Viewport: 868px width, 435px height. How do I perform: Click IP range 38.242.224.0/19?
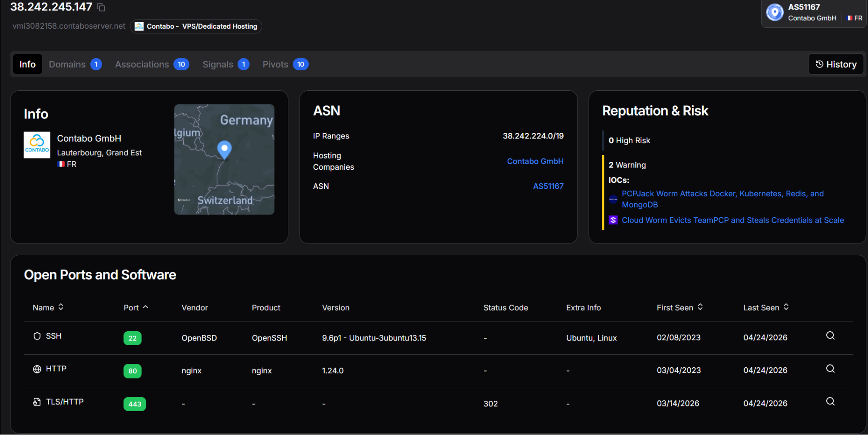pos(533,136)
